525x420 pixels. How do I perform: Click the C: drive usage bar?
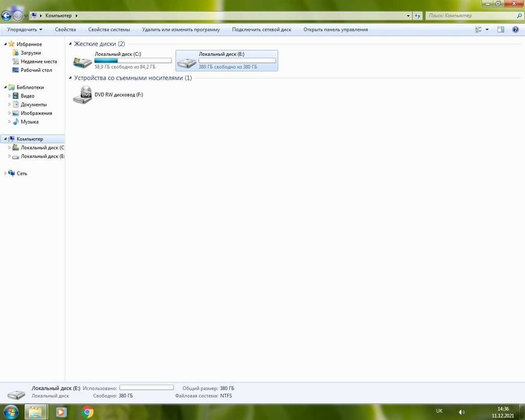(x=133, y=61)
